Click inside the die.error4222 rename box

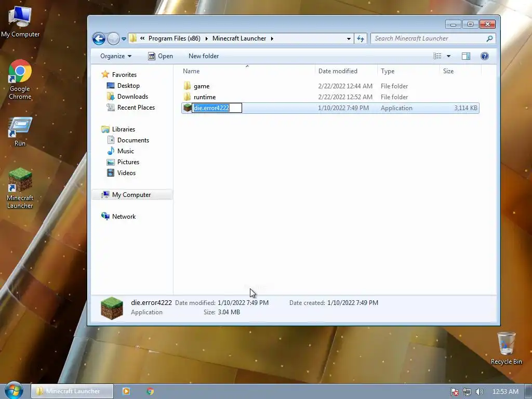click(217, 108)
